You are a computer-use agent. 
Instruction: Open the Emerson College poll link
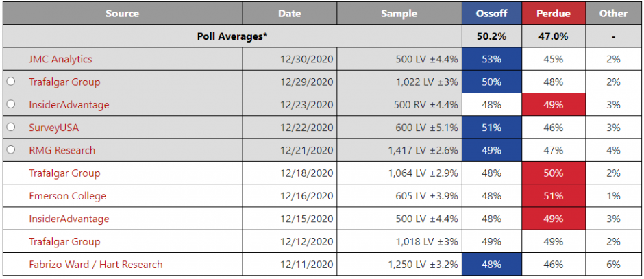67,196
